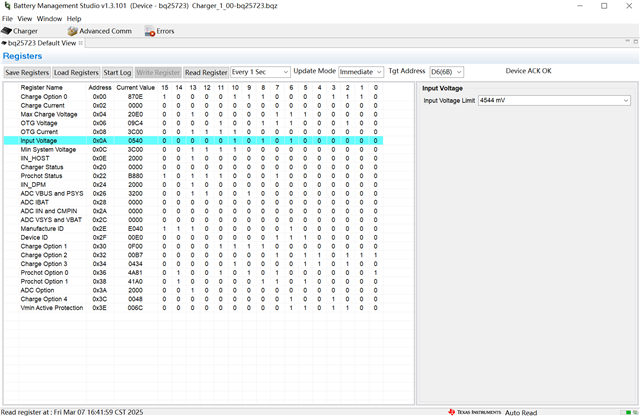Toggle bit 15 of Charge Option 0
640x416 pixels.
[164, 97]
